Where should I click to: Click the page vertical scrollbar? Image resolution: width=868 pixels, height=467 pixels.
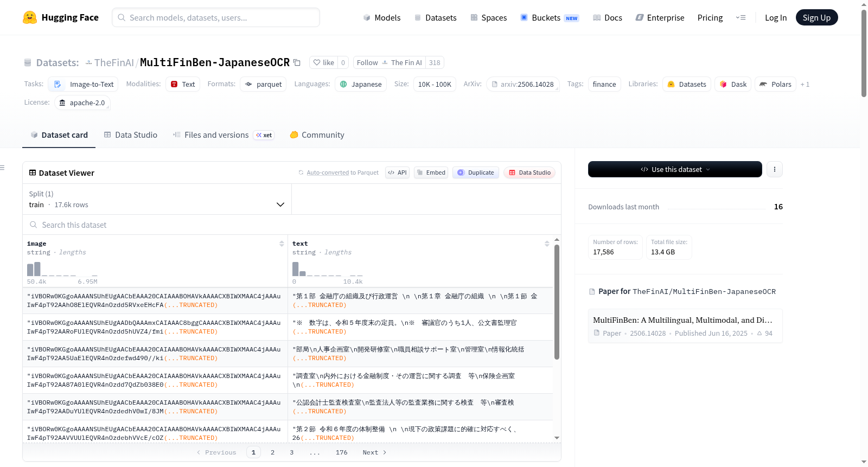tap(864, 53)
